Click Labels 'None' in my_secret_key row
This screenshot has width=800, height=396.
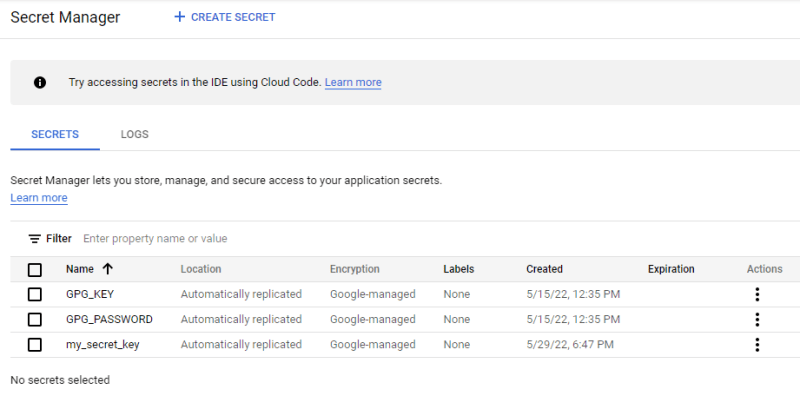click(457, 344)
